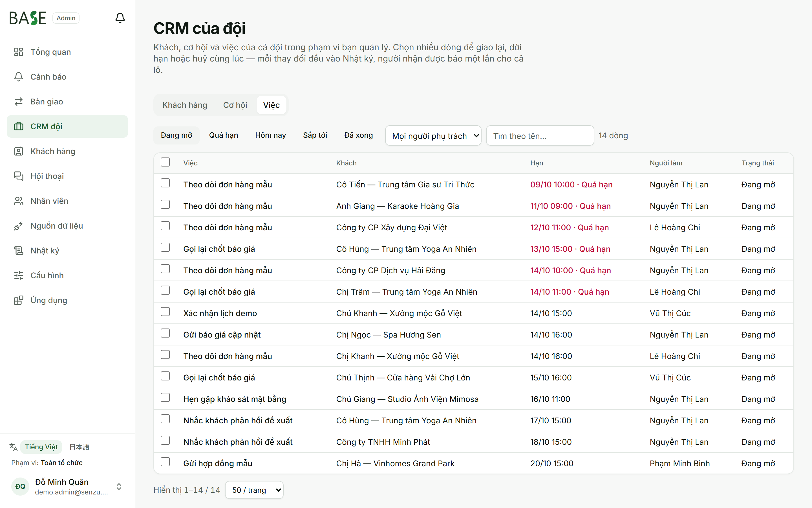This screenshot has width=812, height=508.
Task: Open the notifications bell icon
Action: (120, 18)
